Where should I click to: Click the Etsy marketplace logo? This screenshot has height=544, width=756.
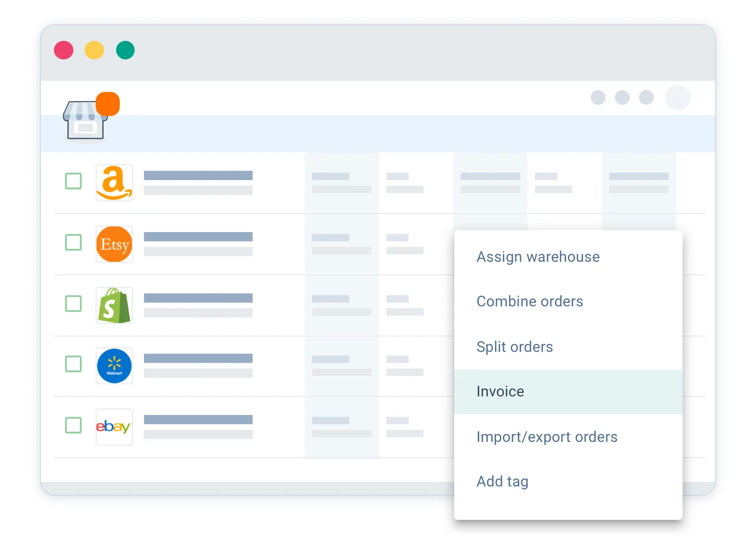(x=114, y=244)
